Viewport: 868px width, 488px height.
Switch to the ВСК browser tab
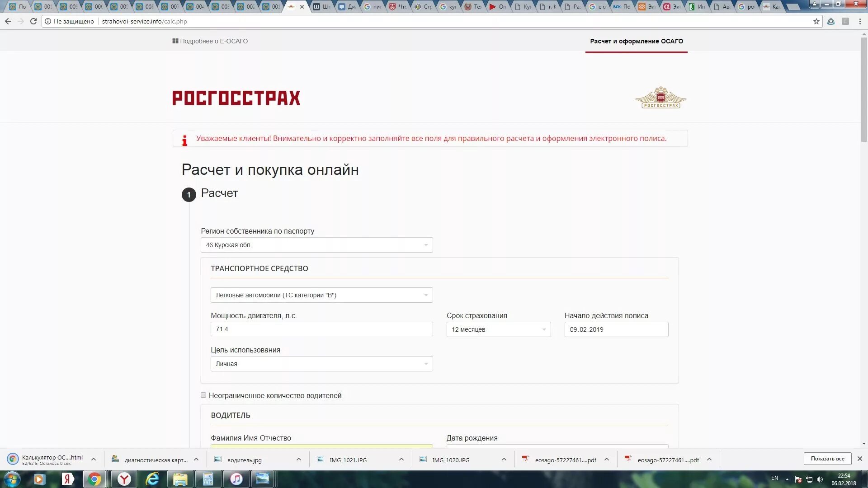pyautogui.click(x=622, y=7)
